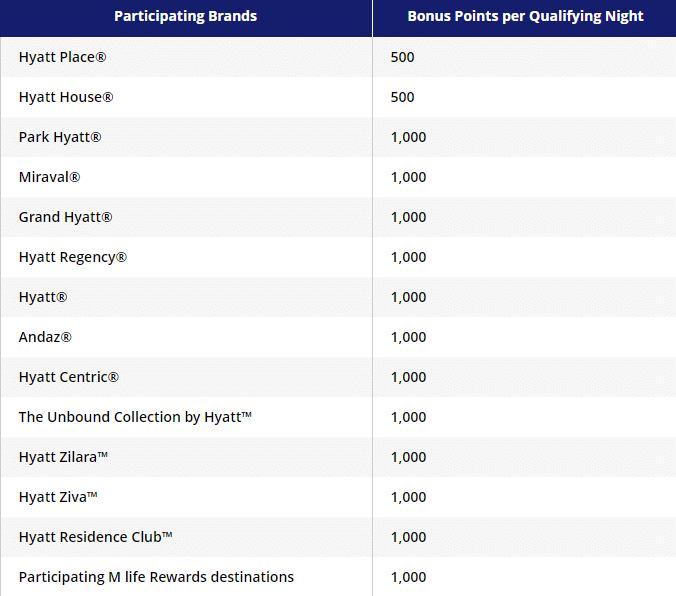676x596 pixels.
Task: Click the Andaz brand text
Action: tap(45, 337)
